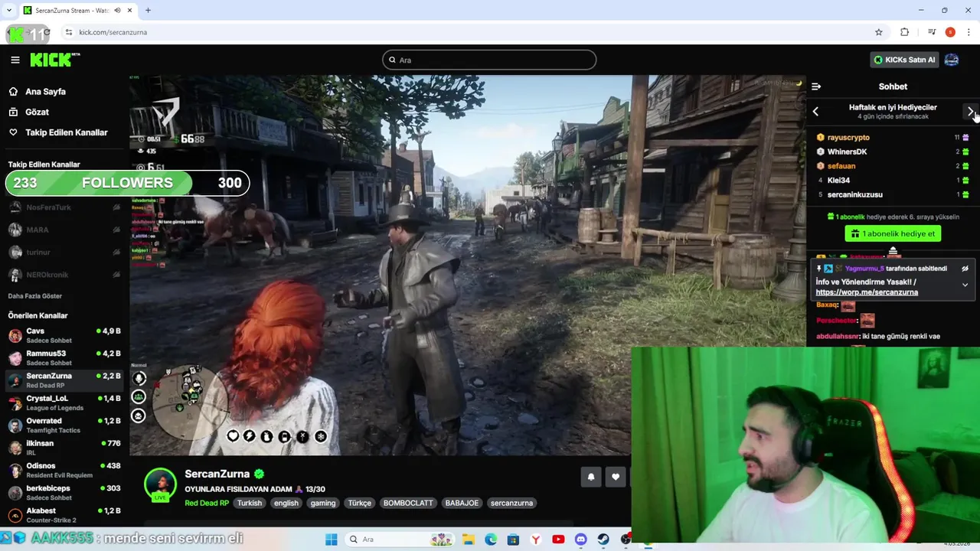Click the notification bell under the stream
Screen dimensions: 980x551
(591, 477)
